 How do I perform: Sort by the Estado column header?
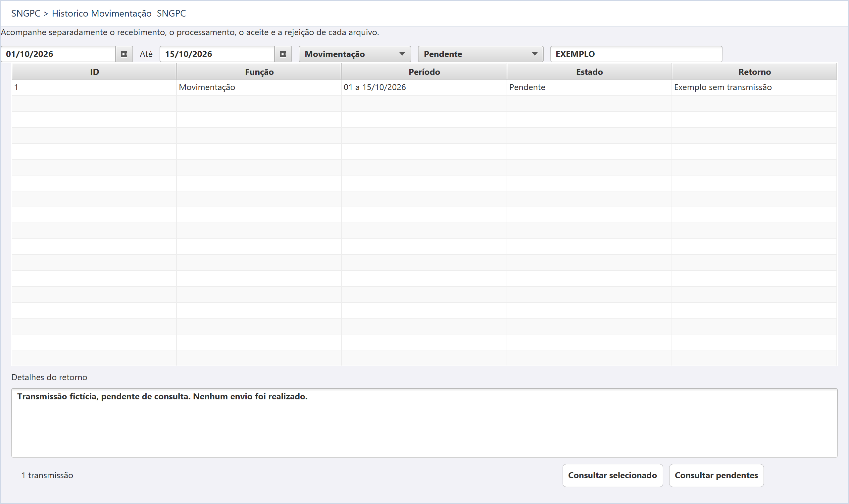point(589,72)
